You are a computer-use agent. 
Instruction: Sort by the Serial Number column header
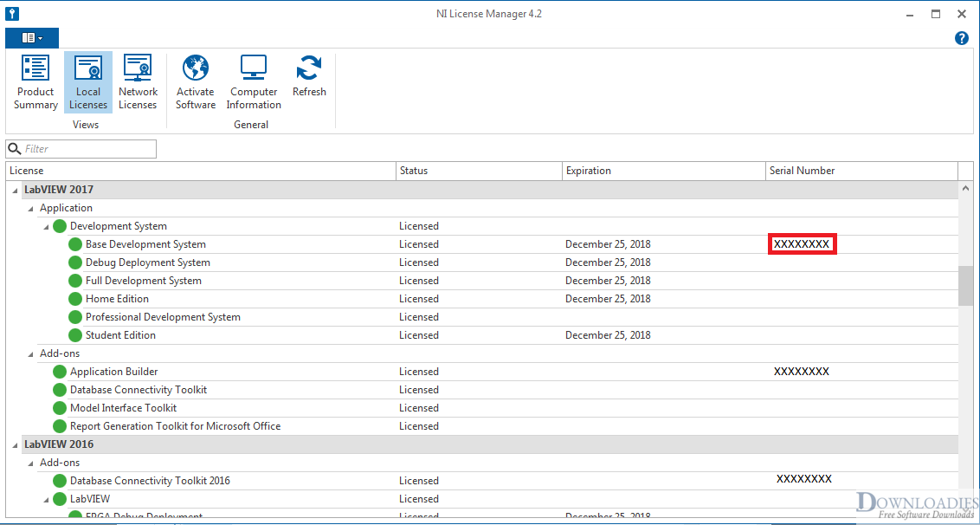tap(862, 171)
